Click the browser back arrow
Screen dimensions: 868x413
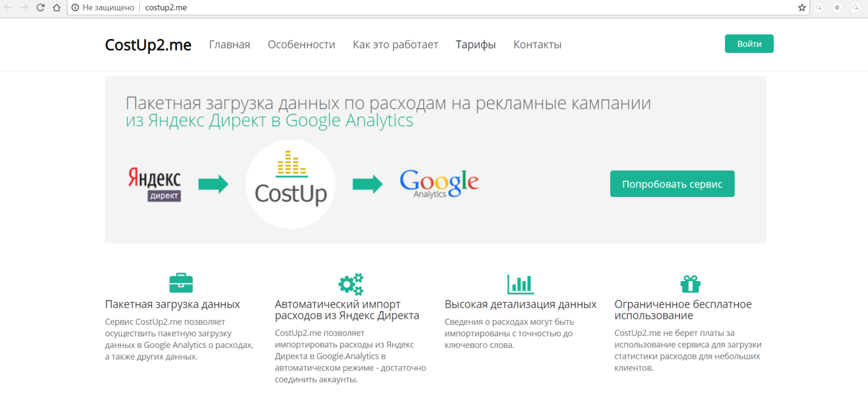[x=8, y=8]
